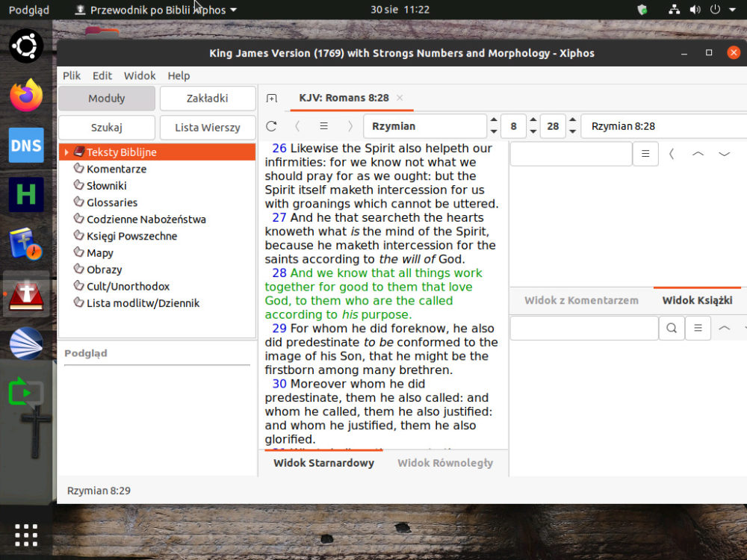Go to previous in commentary pane left chevron
Image resolution: width=747 pixels, height=560 pixels.
click(x=672, y=154)
